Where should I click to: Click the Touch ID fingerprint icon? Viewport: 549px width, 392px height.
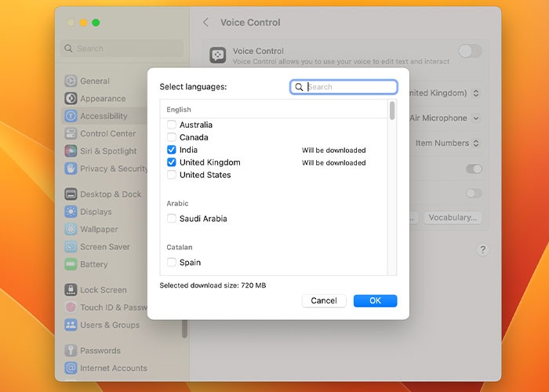point(71,307)
